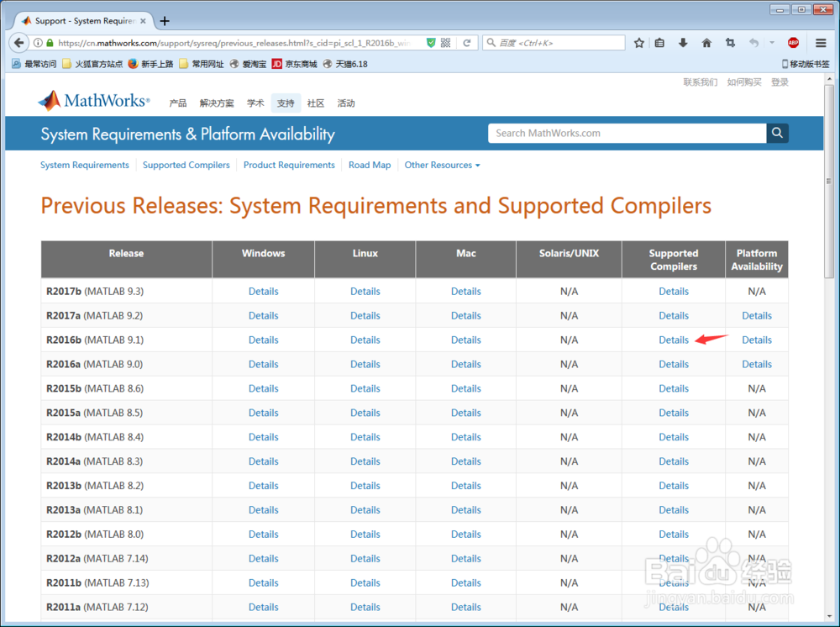The width and height of the screenshot is (840, 627).
Task: Open the 最常访问 bookmark folder
Action: click(x=34, y=64)
